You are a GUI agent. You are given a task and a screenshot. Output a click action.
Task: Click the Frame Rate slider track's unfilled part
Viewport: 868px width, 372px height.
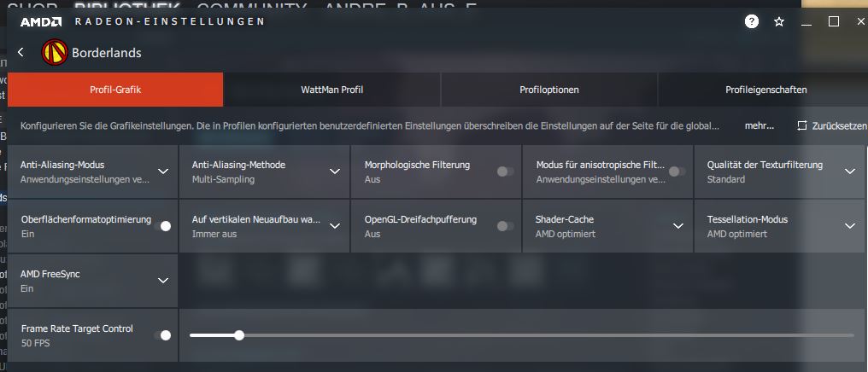(549, 335)
